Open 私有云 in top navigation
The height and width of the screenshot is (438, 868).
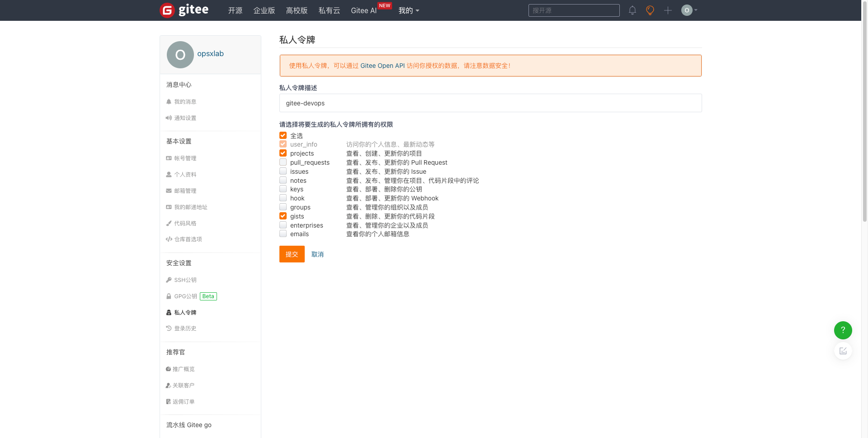click(x=329, y=10)
